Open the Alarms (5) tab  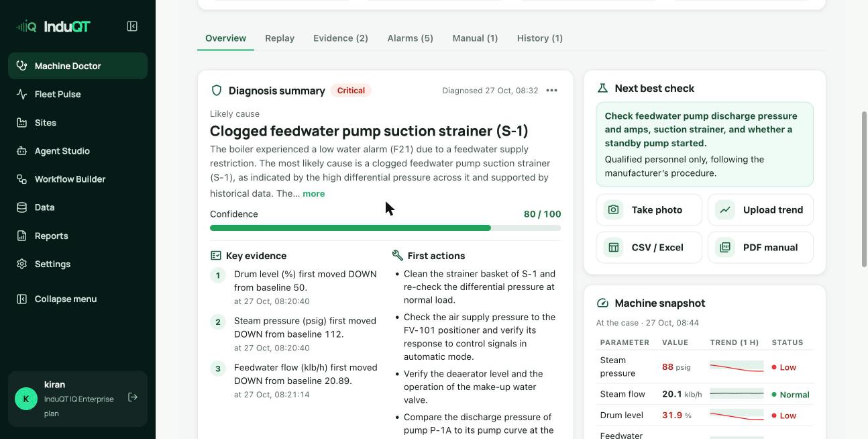[411, 38]
